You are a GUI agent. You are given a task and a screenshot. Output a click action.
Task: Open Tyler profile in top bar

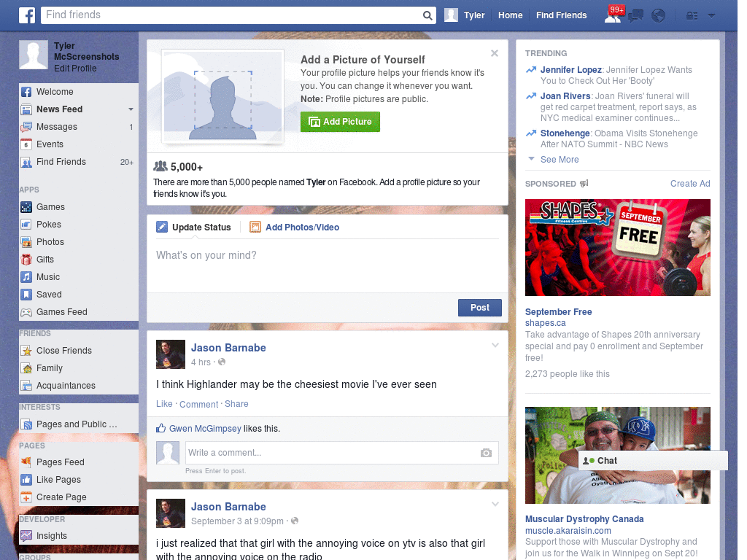point(465,15)
